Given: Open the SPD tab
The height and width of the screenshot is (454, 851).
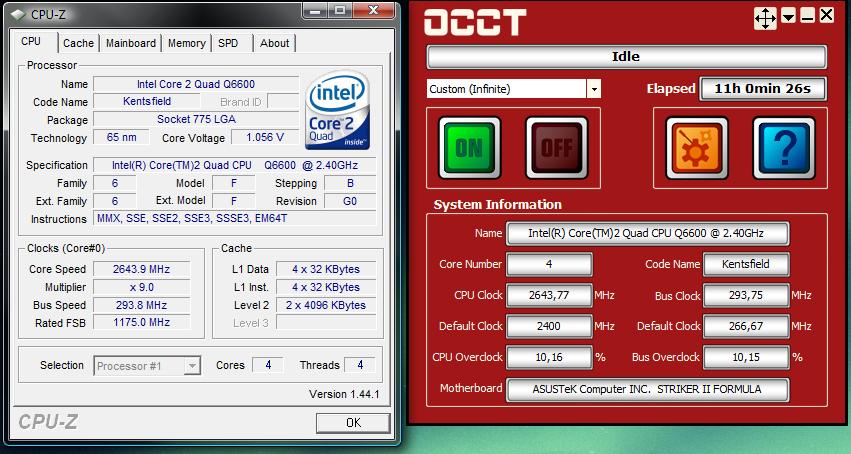Looking at the screenshot, I should point(228,43).
